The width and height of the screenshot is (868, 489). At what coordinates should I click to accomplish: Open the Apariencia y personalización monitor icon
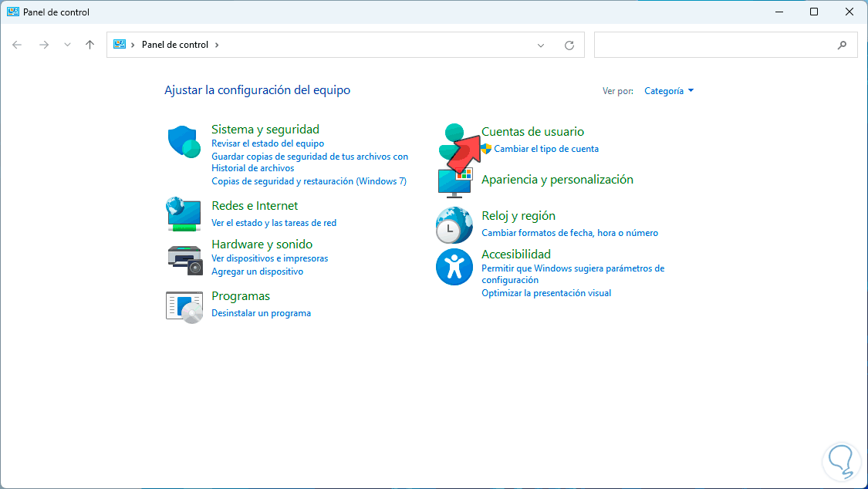pyautogui.click(x=454, y=183)
